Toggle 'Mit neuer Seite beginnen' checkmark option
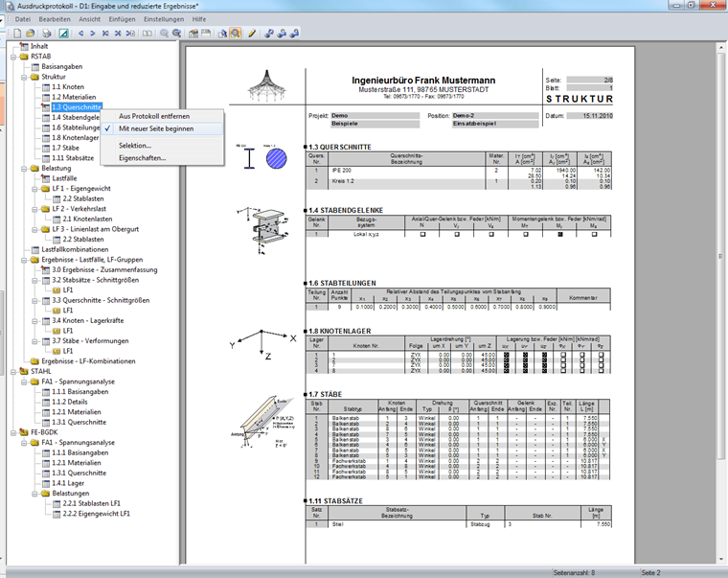This screenshot has width=728, height=578. 155,128
